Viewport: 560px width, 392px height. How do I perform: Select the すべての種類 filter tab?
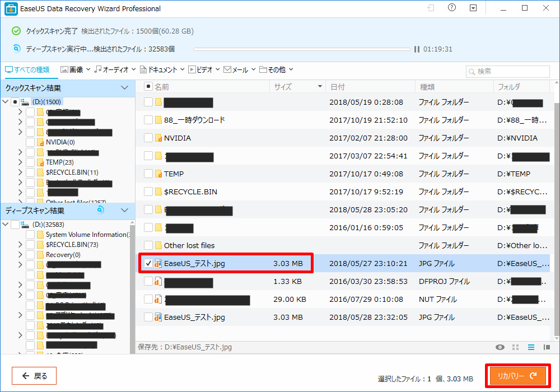[x=27, y=70]
